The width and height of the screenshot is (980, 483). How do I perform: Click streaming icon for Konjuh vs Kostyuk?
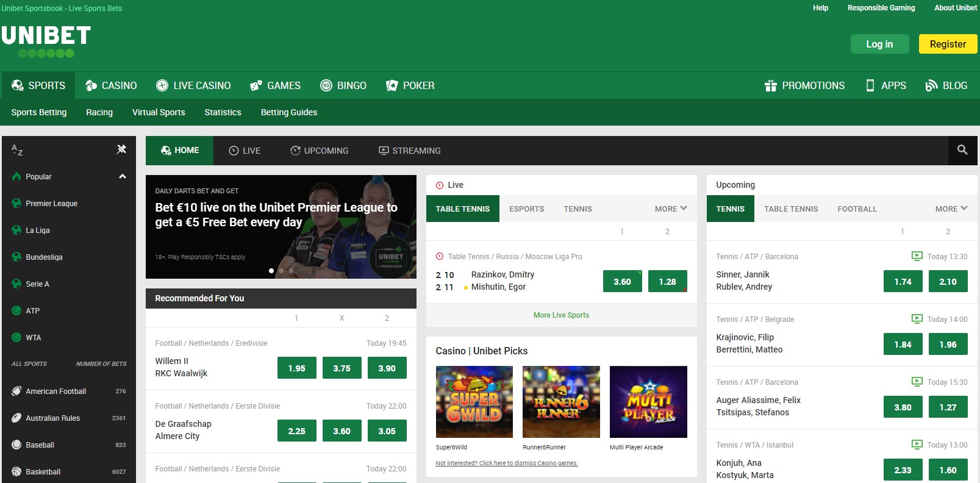point(917,445)
